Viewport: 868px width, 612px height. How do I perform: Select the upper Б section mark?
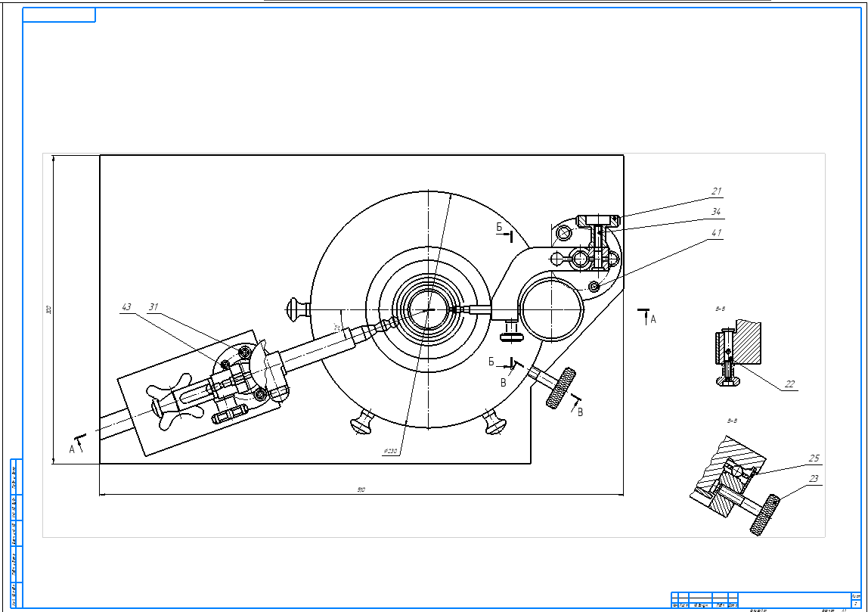coord(499,227)
